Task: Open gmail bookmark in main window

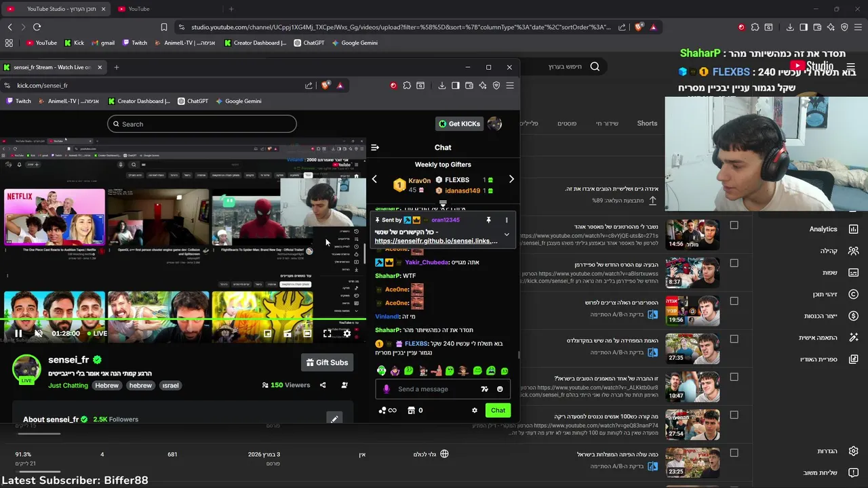Action: pyautogui.click(x=102, y=43)
